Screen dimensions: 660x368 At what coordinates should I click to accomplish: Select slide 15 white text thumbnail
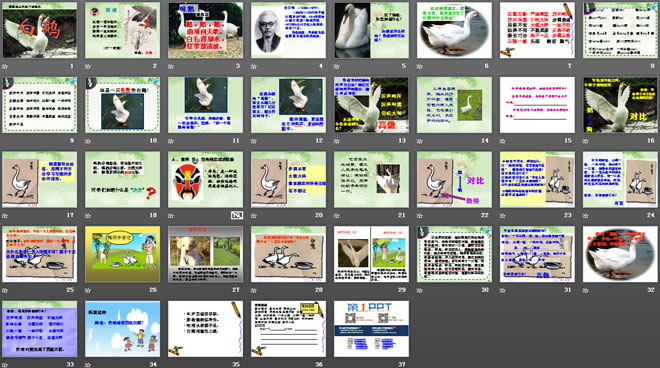[537, 105]
